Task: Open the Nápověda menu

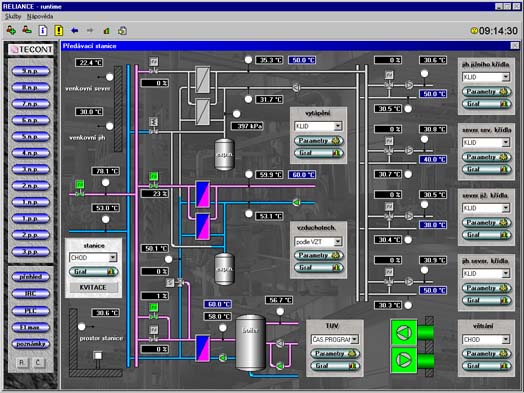Action: 40,16
